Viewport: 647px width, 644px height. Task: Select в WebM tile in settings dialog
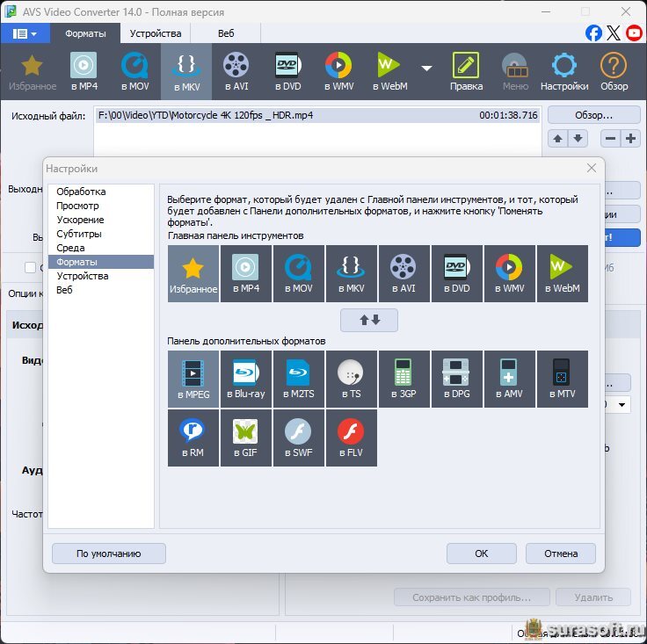563,274
